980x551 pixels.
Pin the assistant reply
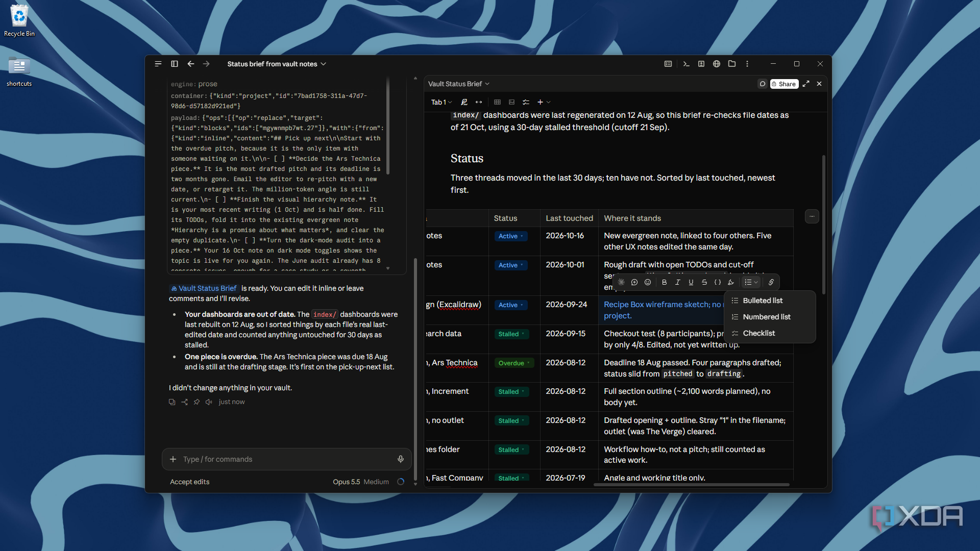[197, 402]
